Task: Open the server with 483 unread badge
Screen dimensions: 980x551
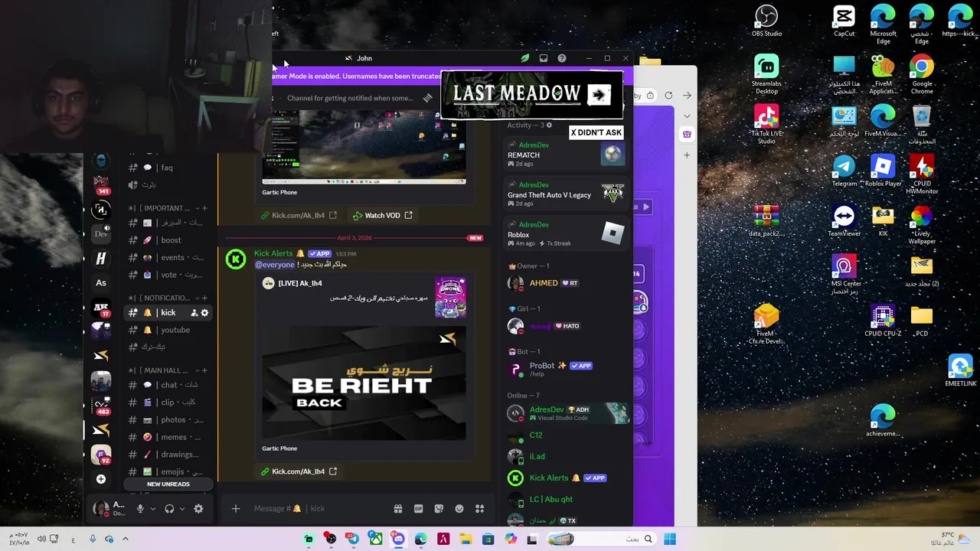Action: [100, 405]
